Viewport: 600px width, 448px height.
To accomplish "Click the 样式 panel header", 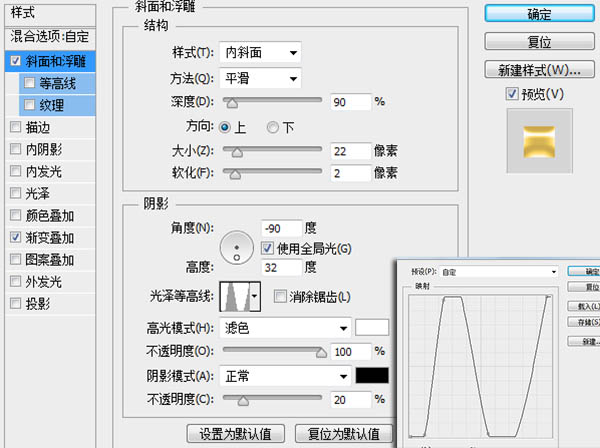I will coord(50,14).
